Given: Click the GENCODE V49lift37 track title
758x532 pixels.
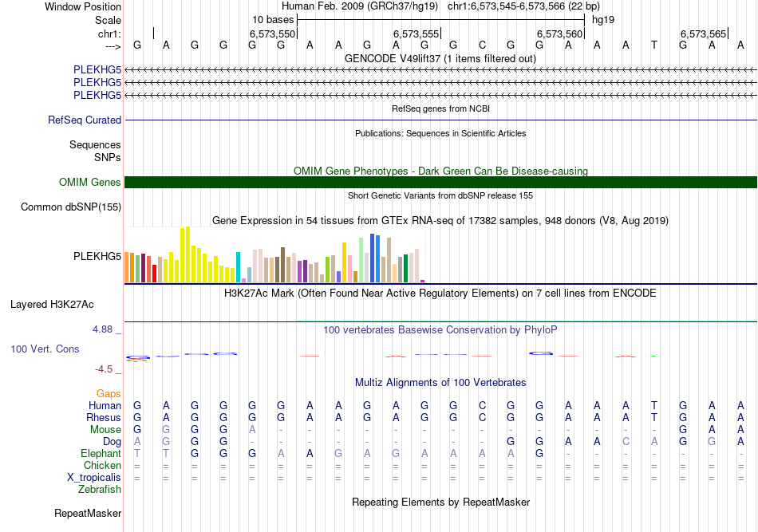Looking at the screenshot, I should click(440, 58).
